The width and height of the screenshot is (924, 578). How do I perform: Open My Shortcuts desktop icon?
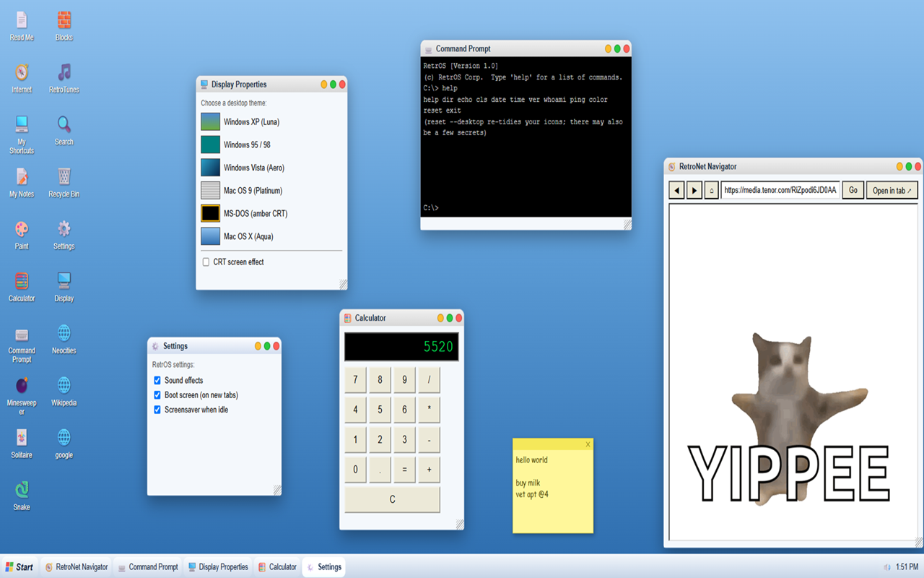click(x=22, y=134)
